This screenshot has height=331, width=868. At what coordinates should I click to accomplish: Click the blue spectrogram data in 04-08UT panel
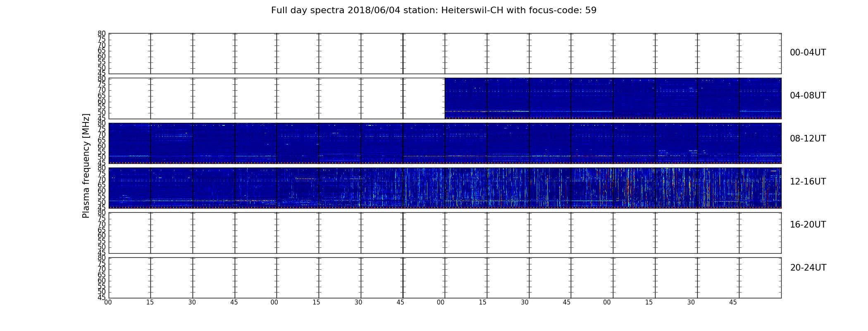(x=613, y=98)
